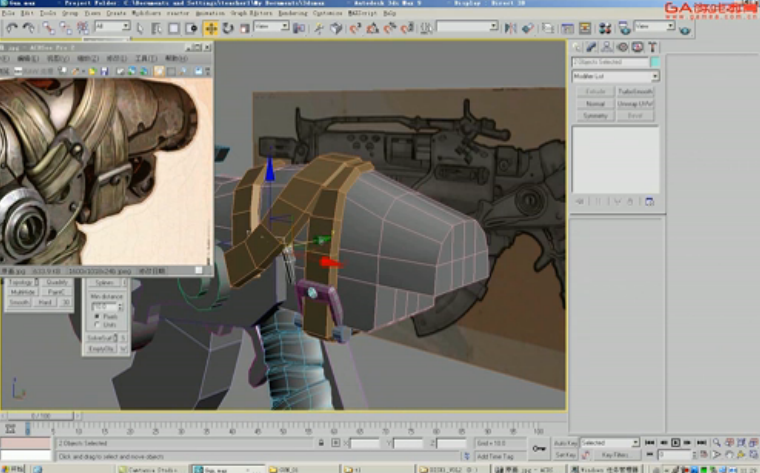Click the Redo arrow in main toolbar
The height and width of the screenshot is (473, 760).
click(x=28, y=29)
